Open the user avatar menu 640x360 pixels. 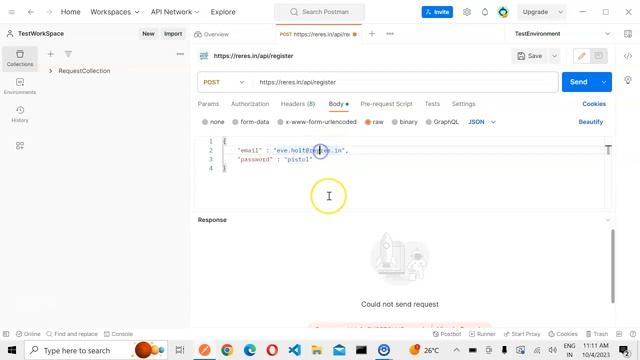503,12
